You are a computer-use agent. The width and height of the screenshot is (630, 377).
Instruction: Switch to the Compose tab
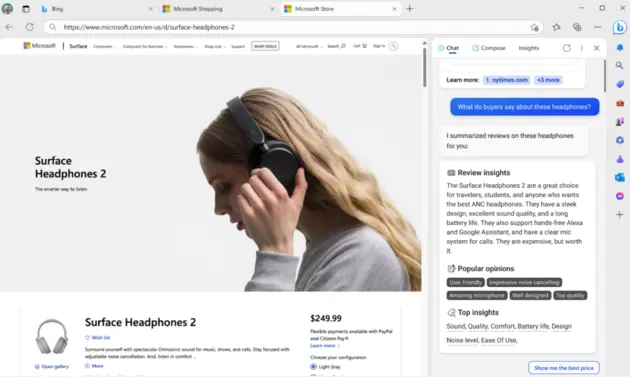pyautogui.click(x=489, y=48)
